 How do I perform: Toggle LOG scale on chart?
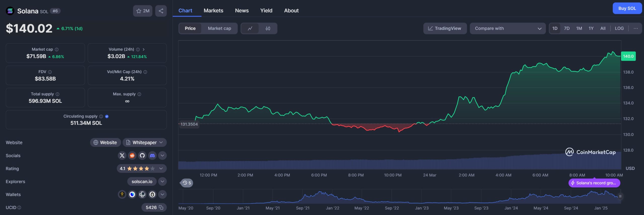tap(619, 28)
